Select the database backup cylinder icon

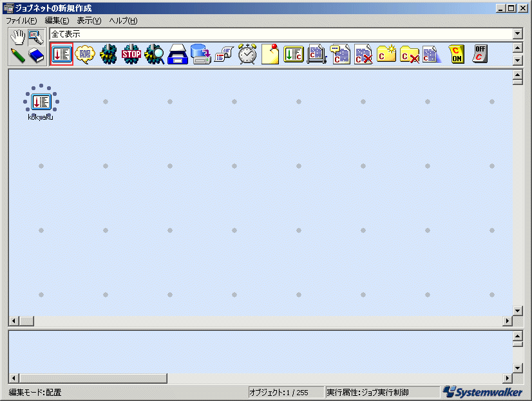click(201, 54)
